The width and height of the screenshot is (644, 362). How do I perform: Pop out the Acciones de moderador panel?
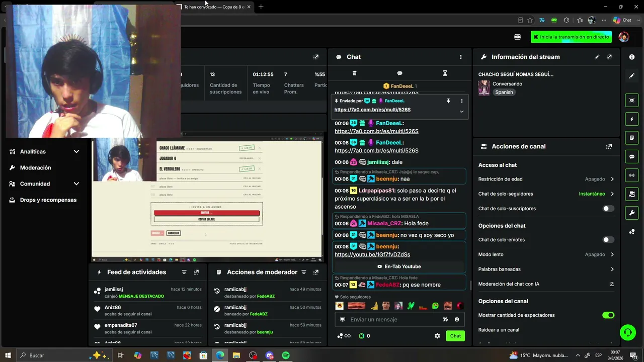click(315, 273)
